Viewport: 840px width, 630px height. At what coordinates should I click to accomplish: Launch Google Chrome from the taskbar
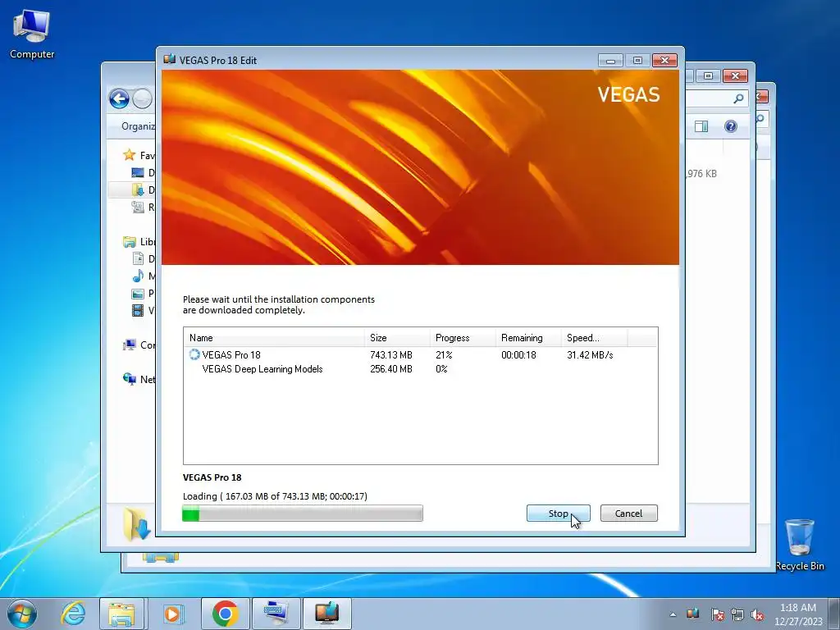pyautogui.click(x=225, y=614)
